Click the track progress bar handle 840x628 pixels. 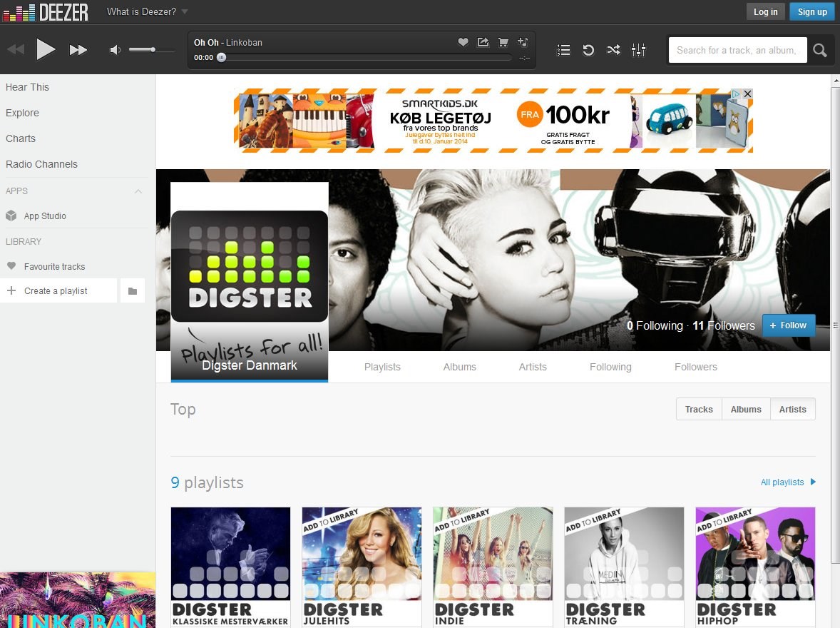(221, 57)
